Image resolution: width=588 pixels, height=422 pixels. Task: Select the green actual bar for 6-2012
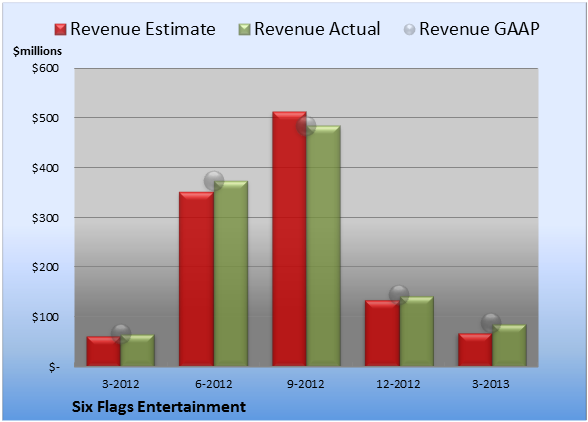(231, 274)
